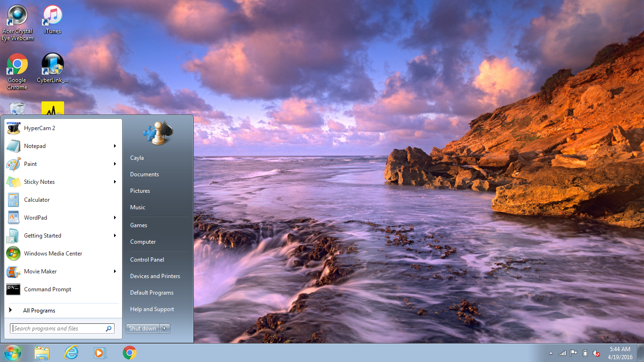Expand Notepad recent files arrow
Image resolution: width=644 pixels, height=362 pixels.
coord(115,146)
